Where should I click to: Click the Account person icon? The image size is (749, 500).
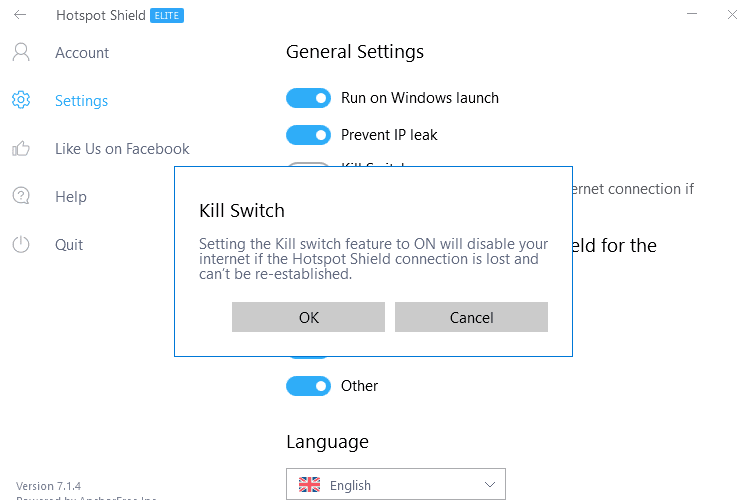point(21,52)
